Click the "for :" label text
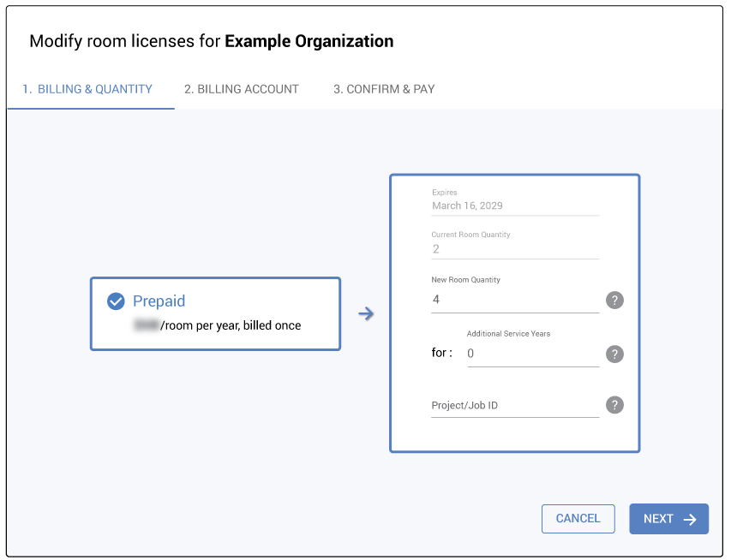The image size is (731, 560). coord(441,353)
